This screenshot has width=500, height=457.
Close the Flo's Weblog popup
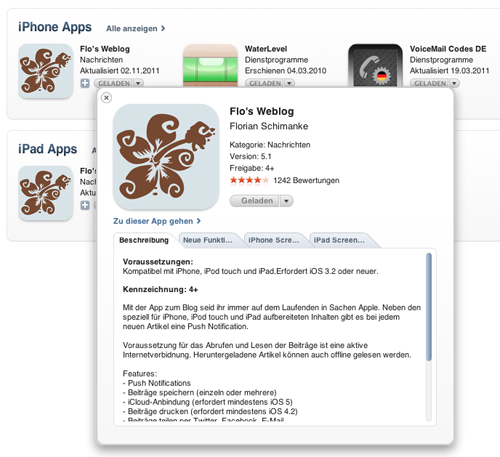tap(106, 98)
